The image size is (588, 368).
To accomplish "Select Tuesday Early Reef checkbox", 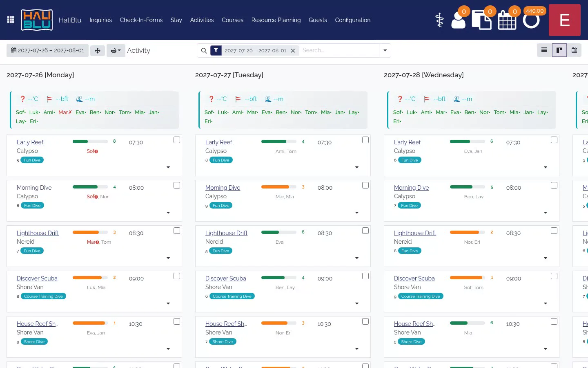I will tap(365, 140).
